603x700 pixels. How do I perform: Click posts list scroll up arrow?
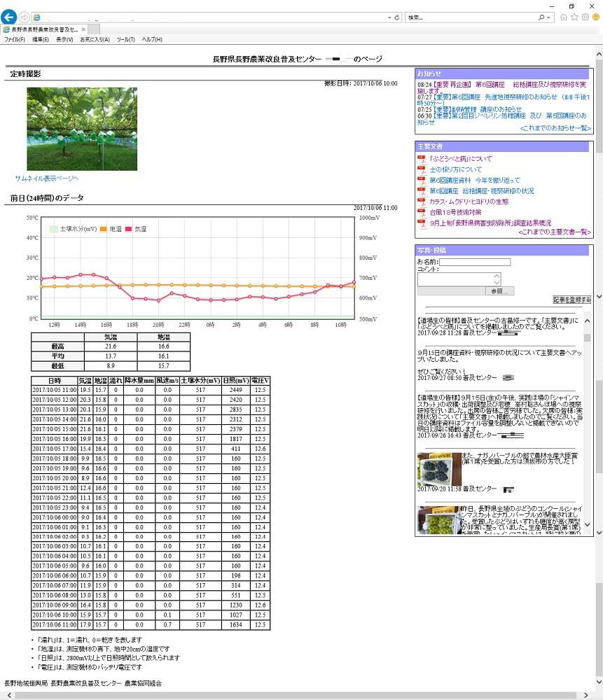click(x=587, y=321)
